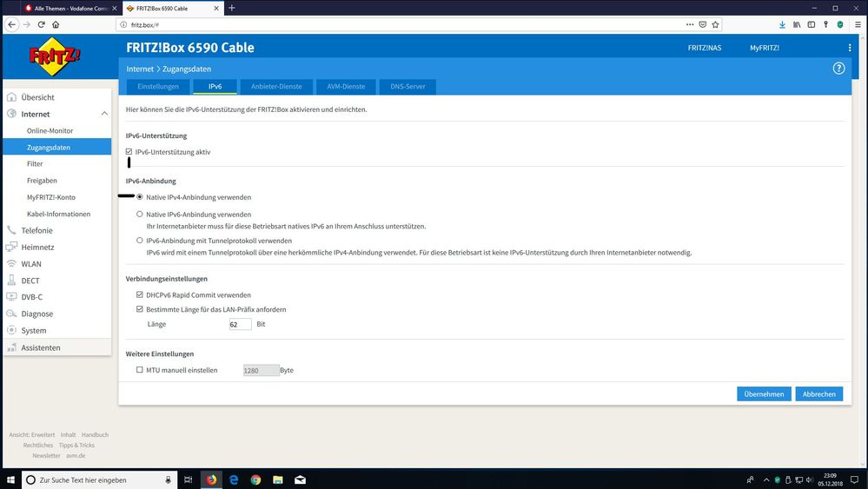Open Task View in taskbar
The height and width of the screenshot is (489, 868).
click(189, 479)
